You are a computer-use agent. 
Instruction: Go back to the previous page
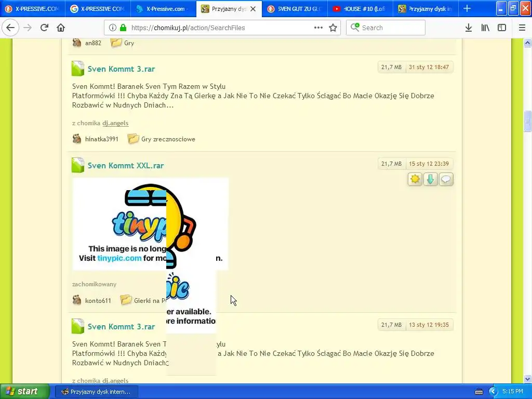pos(10,28)
